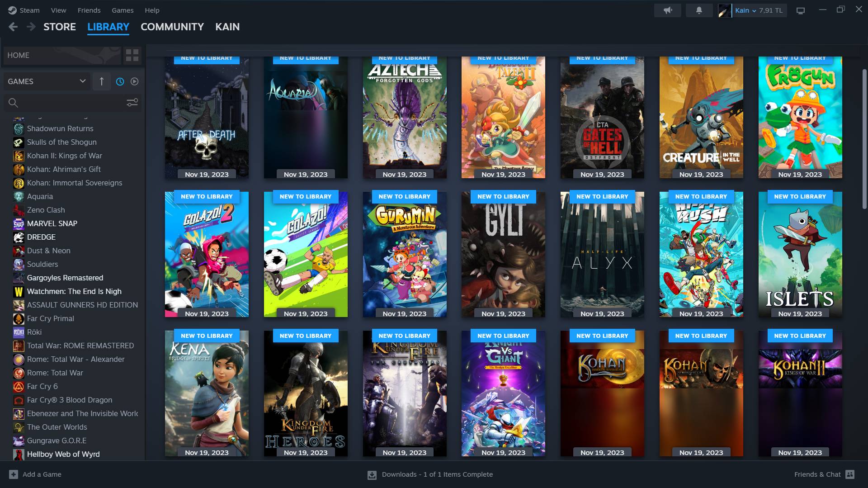Click the DREDGE game icon

tap(19, 237)
